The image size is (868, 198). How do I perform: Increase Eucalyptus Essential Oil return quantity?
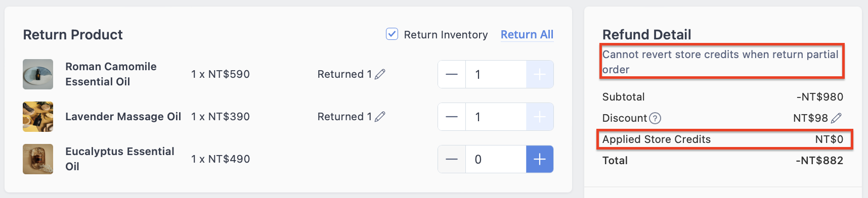[540, 159]
